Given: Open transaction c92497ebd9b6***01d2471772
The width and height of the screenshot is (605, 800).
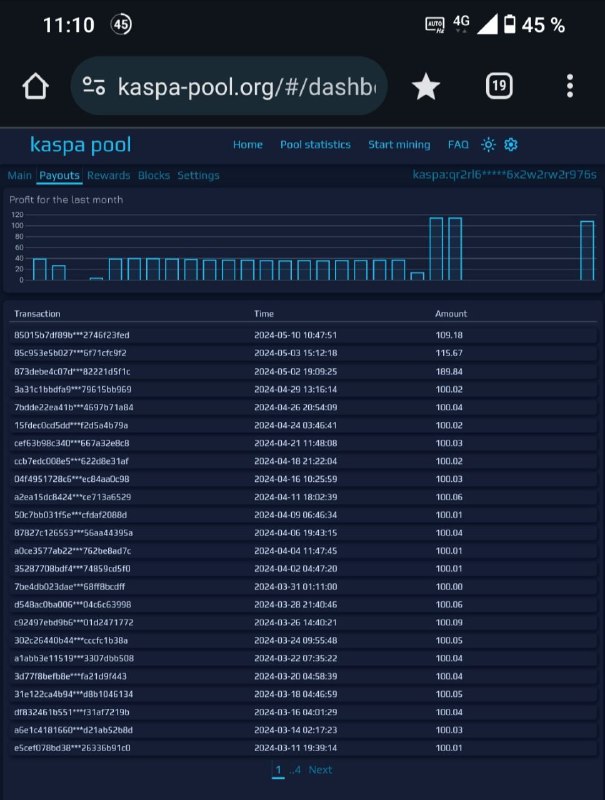Looking at the screenshot, I should 73,622.
